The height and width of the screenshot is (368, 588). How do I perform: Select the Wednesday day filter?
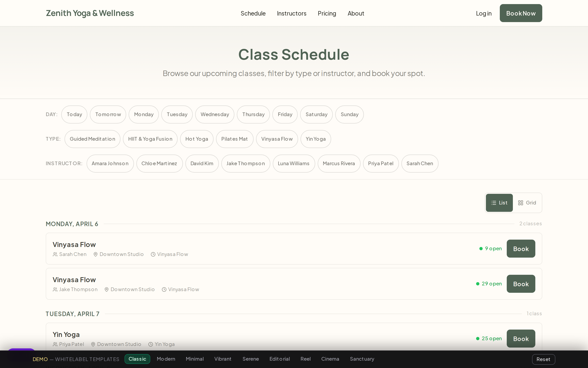[x=215, y=114]
